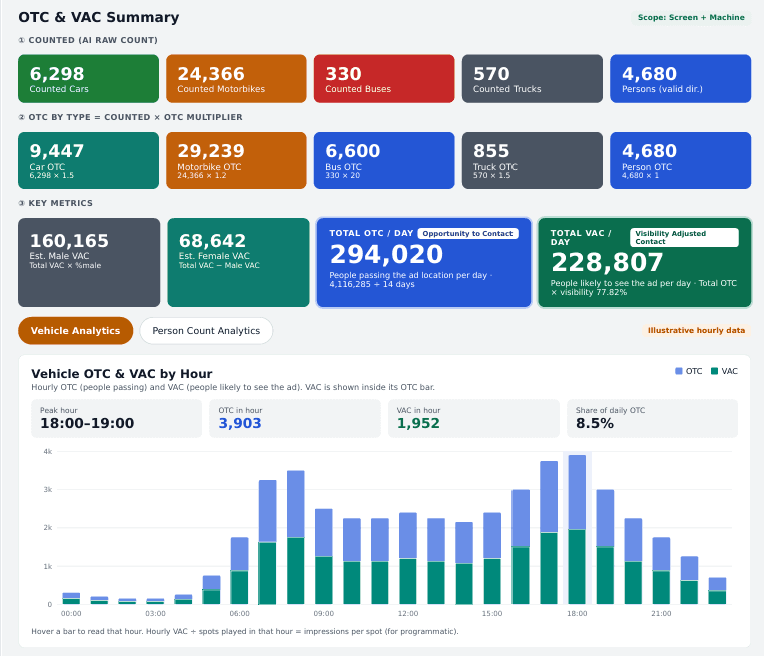
Task: Select the 21:00 bar in chart
Action: [x=661, y=571]
